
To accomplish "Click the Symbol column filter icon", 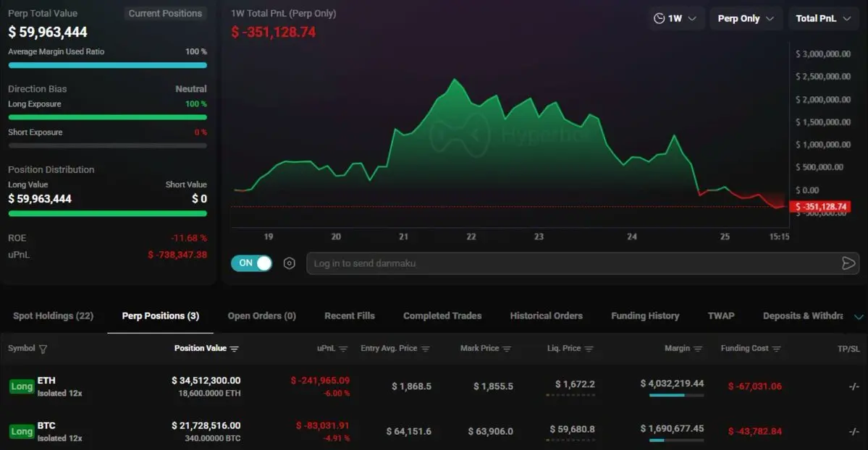I will (43, 349).
